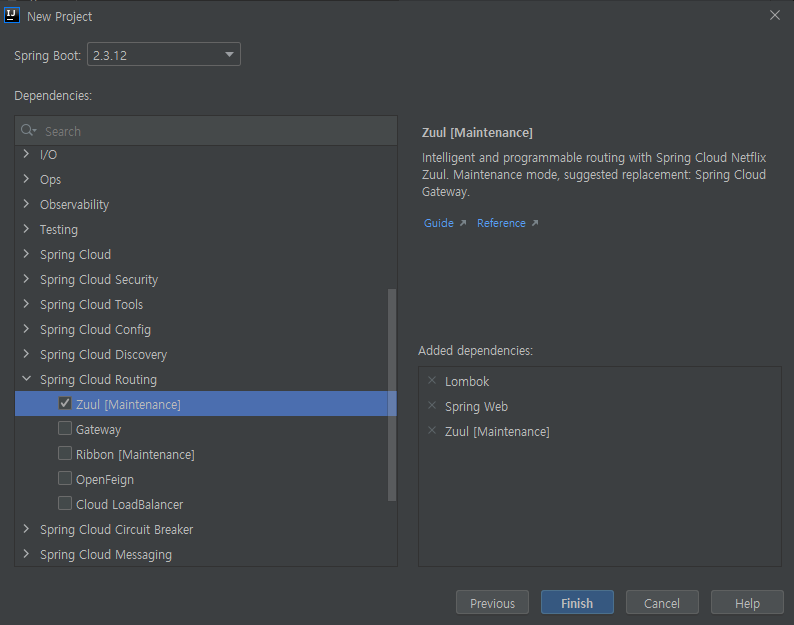The width and height of the screenshot is (794, 625).
Task: Open Help for this dialog
Action: [x=747, y=603]
